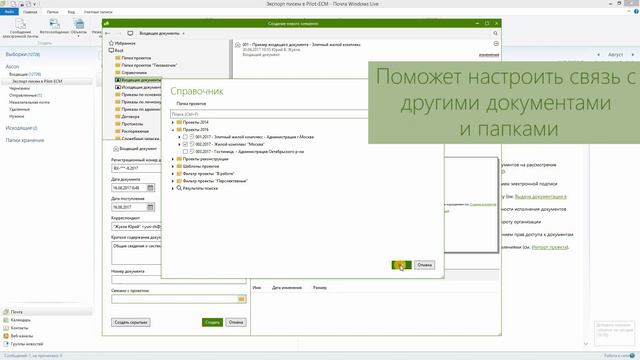This screenshot has width=640, height=360.
Task: Check the 001.2017 Элитный жилой комплекс checkbox
Action: pyautogui.click(x=185, y=137)
